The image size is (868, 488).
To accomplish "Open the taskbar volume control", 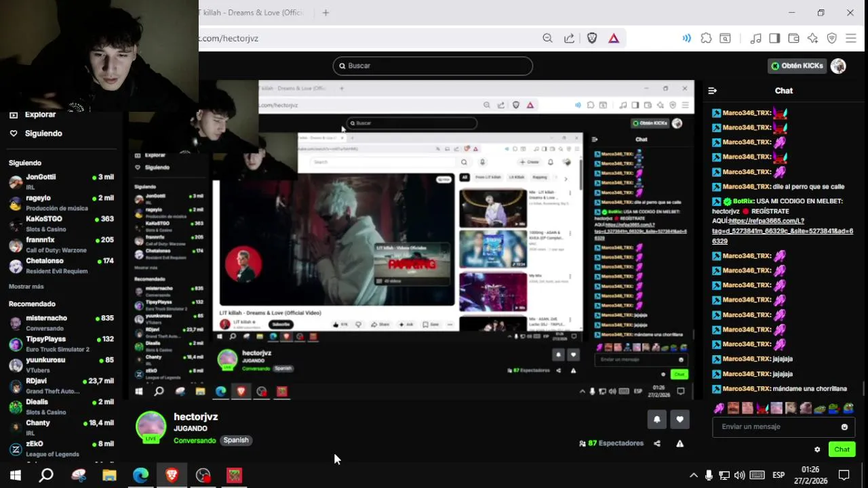I will tap(739, 476).
